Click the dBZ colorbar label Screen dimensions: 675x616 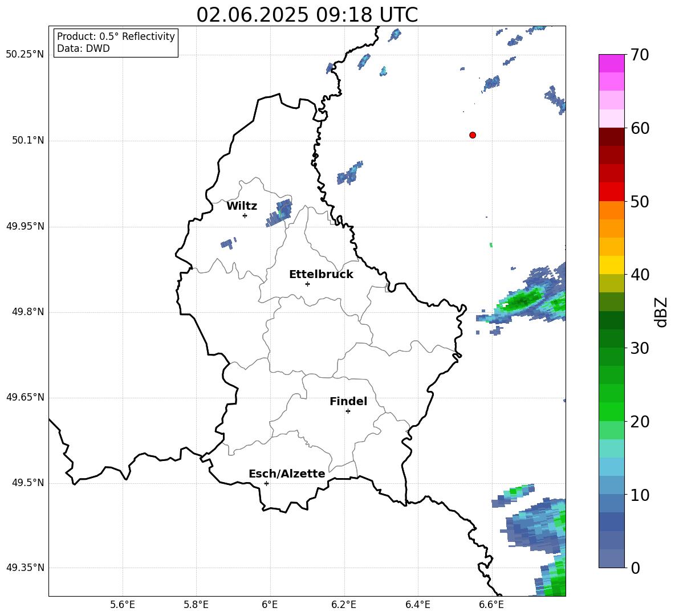pos(661,312)
